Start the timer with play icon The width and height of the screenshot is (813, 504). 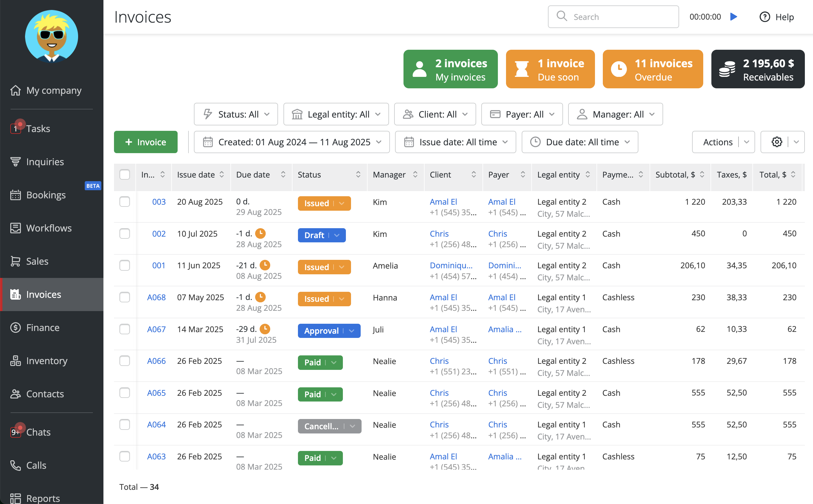coord(733,17)
